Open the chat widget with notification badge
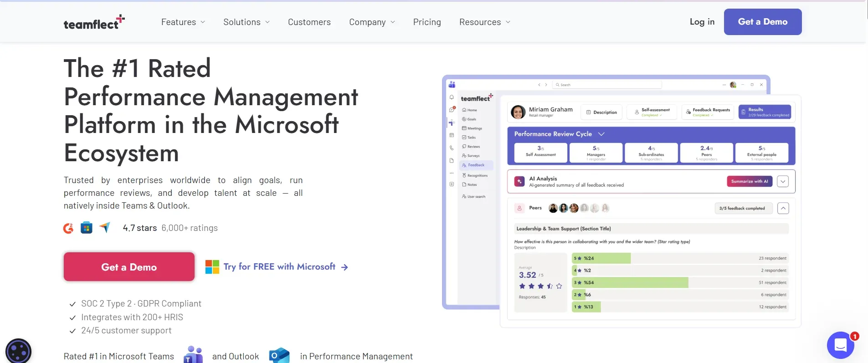Image resolution: width=868 pixels, height=363 pixels. coord(841,345)
